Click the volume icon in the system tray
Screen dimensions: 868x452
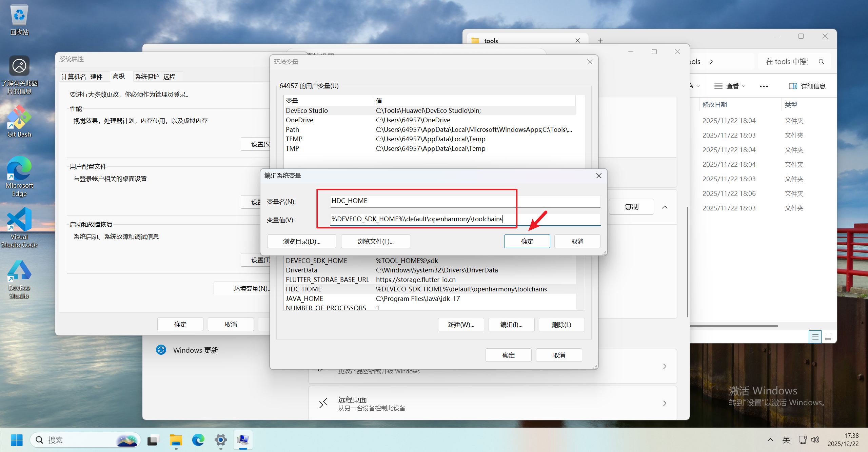coord(815,440)
